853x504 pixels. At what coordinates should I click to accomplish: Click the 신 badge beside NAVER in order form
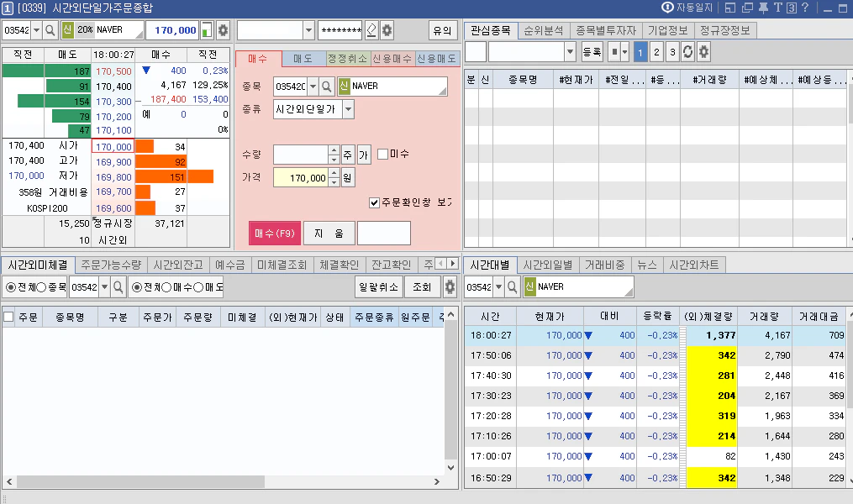click(344, 86)
